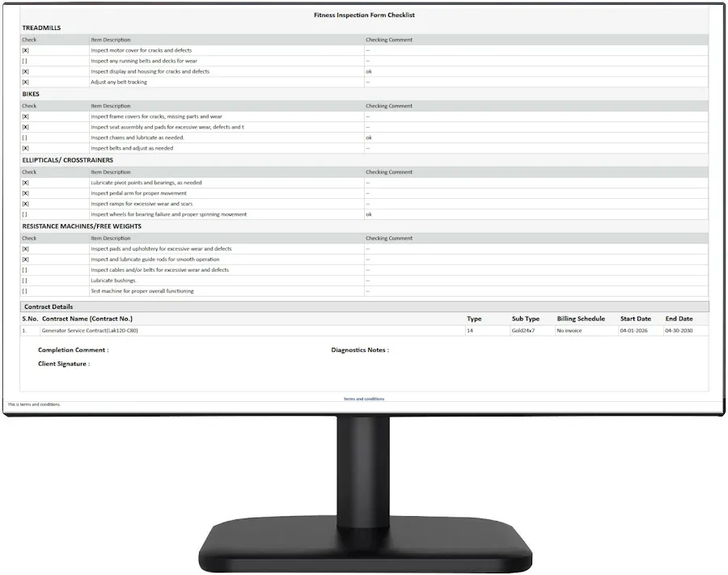The width and height of the screenshot is (728, 575).
Task: Click 'Inspect seat assembly and pads' description
Action: pyautogui.click(x=167, y=127)
